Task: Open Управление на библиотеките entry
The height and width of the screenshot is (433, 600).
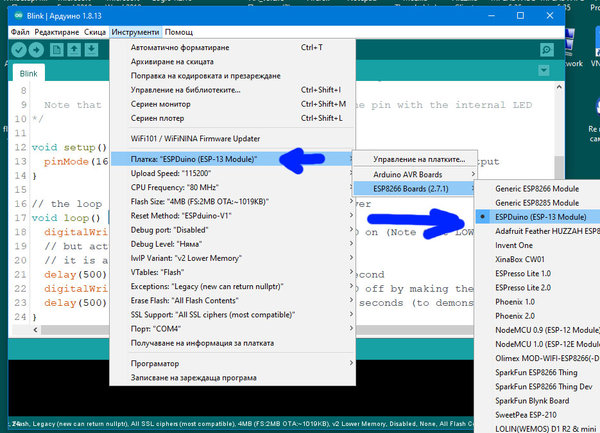Action: 233,90
